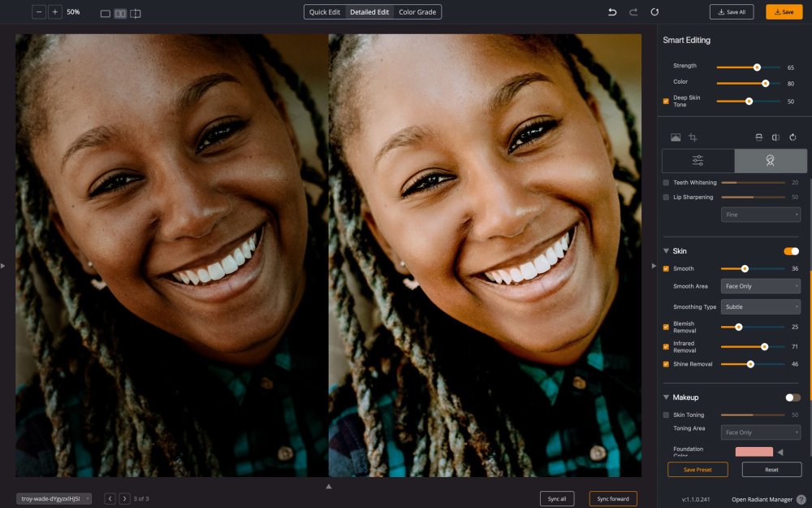Screen dimensions: 812x508
Task: Open the Smoothing Type dropdown
Action: 760,307
